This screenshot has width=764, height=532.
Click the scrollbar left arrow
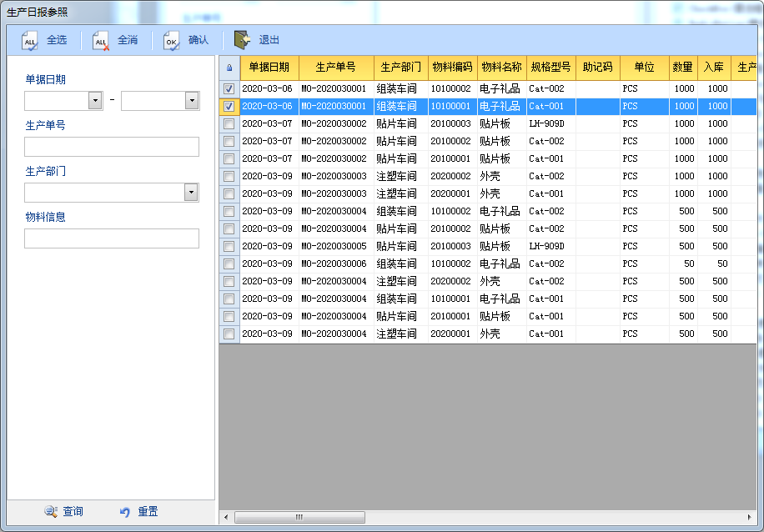point(225,517)
